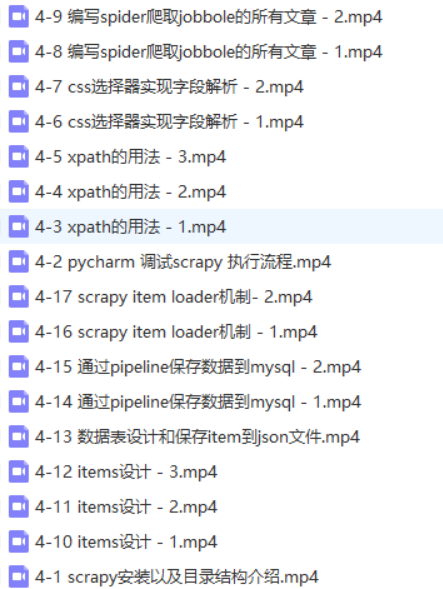The width and height of the screenshot is (443, 589).
Task: Click video icon of 4-15 pipeline mysql file
Action: click(19, 367)
